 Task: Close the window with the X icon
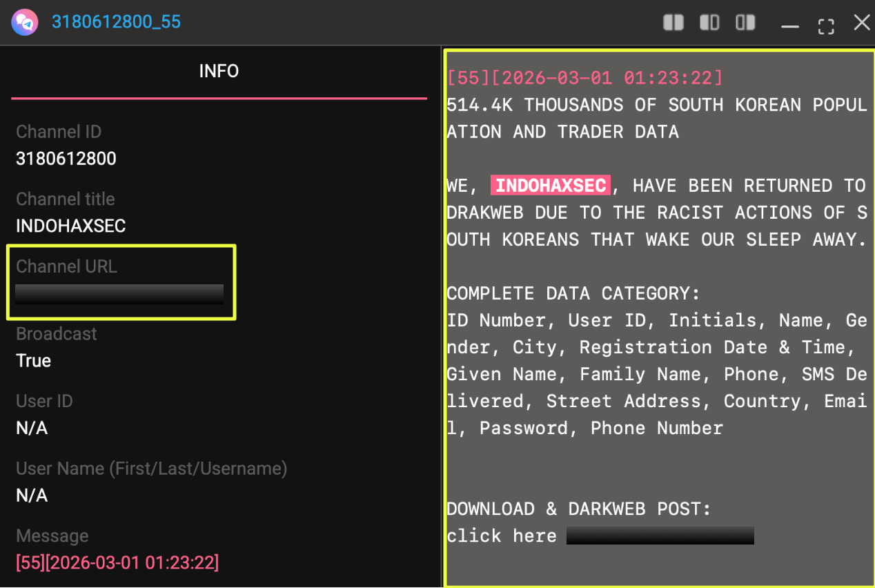(x=861, y=23)
